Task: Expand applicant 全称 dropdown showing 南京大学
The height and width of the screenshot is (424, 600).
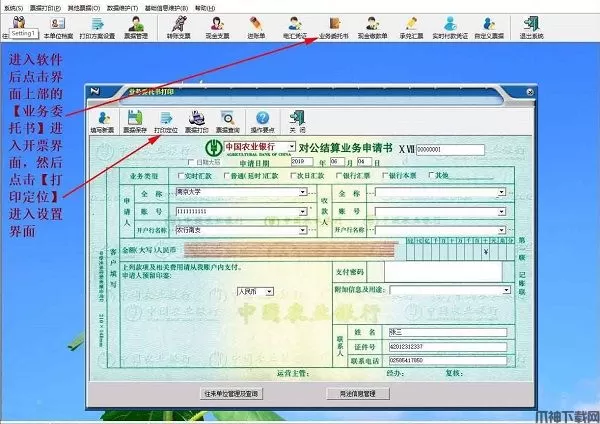Action: click(x=303, y=192)
